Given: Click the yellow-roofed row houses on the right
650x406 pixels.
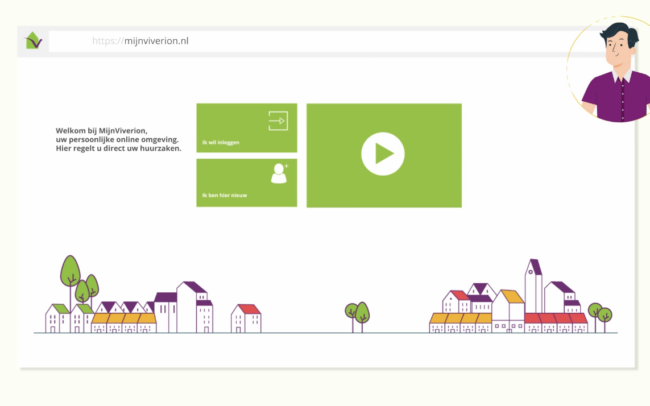Looking at the screenshot, I should click(460, 320).
